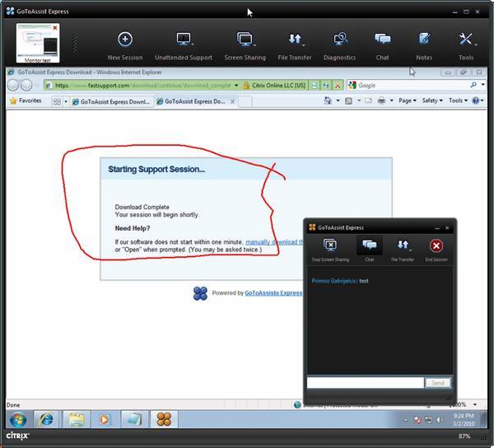This screenshot has height=448, width=494.
Task: Open Internet Explorer from the taskbar
Action: point(46,420)
